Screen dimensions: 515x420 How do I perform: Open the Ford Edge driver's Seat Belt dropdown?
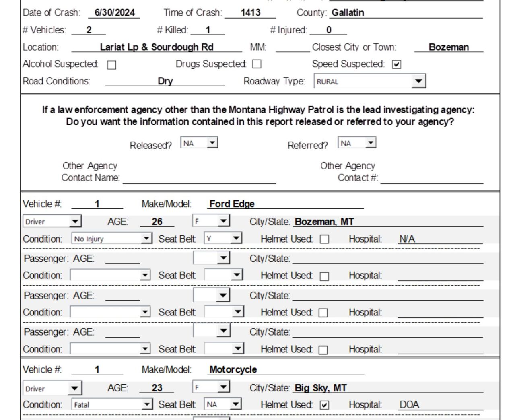pyautogui.click(x=236, y=239)
